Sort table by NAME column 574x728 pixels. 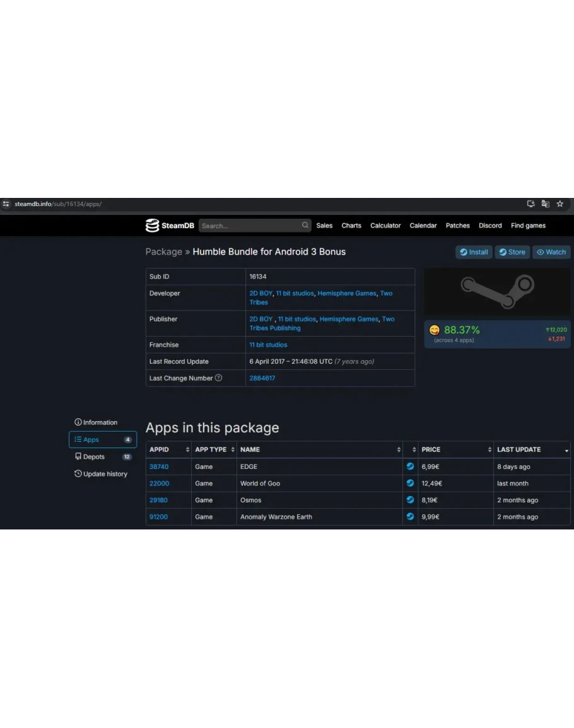(x=320, y=449)
